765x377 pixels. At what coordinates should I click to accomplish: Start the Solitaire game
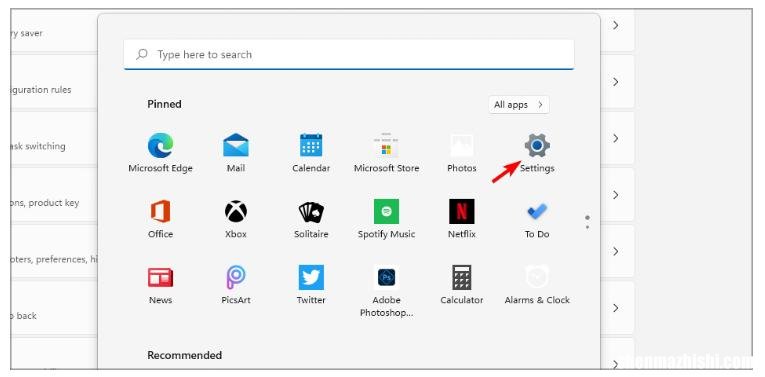tap(311, 218)
